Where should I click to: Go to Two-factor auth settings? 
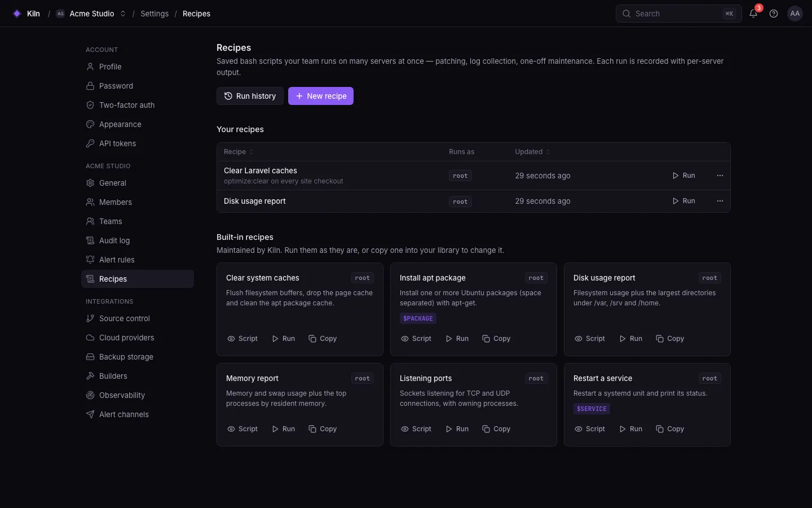(x=138, y=105)
